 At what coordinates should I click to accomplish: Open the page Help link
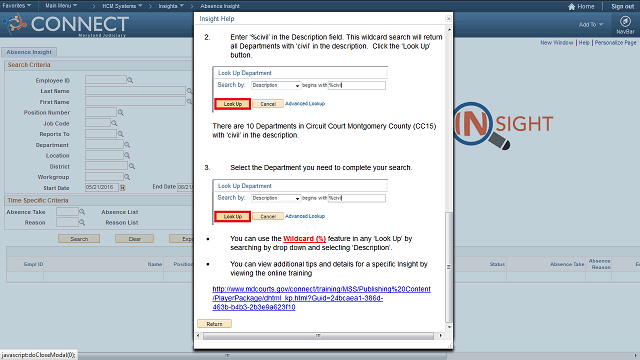(x=584, y=42)
